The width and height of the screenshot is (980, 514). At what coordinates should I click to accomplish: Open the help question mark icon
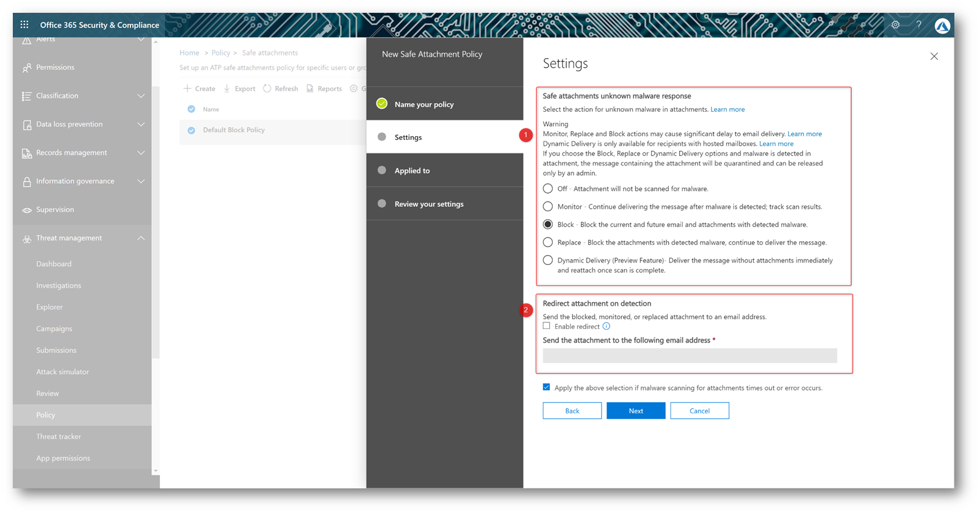click(918, 25)
